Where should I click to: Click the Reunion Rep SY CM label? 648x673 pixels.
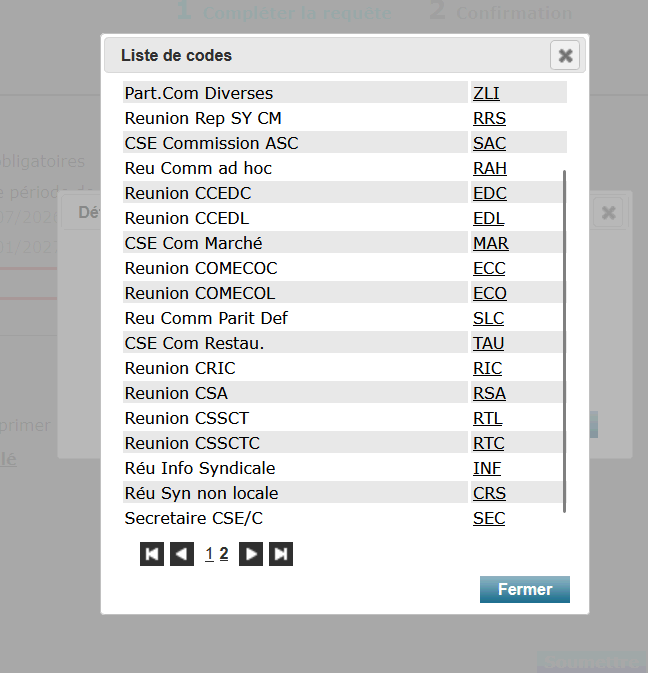[203, 118]
